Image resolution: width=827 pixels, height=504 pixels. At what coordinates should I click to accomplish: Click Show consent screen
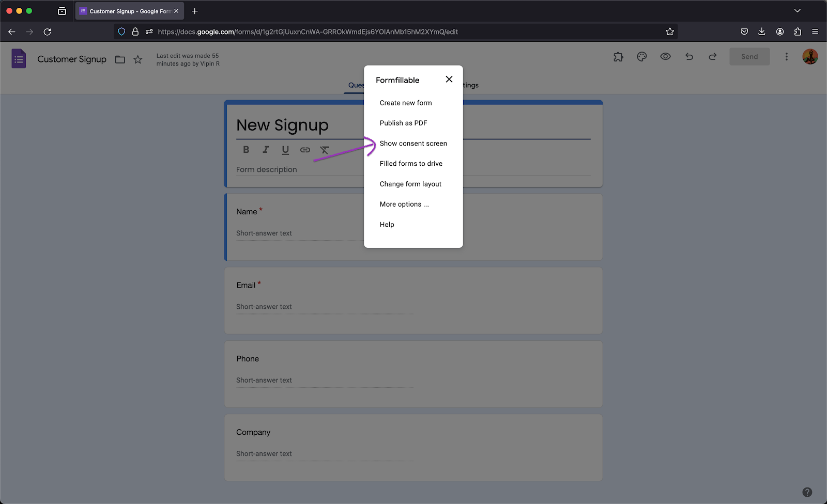(413, 144)
